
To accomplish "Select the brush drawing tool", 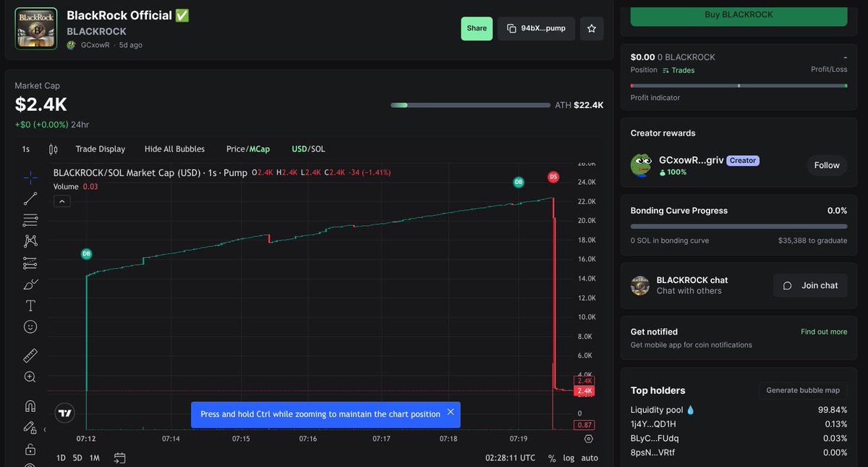I will pyautogui.click(x=30, y=284).
